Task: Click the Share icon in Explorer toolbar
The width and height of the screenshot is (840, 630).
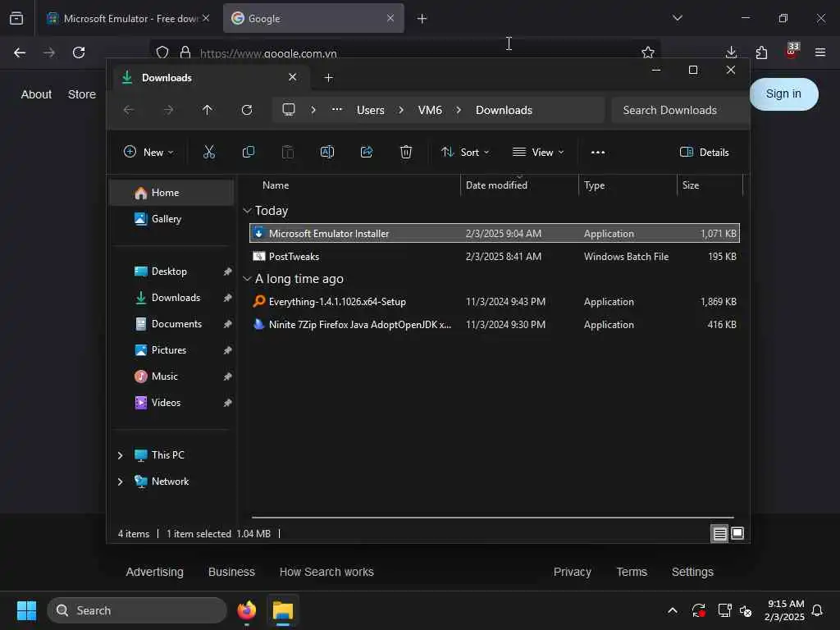Action: tap(367, 152)
